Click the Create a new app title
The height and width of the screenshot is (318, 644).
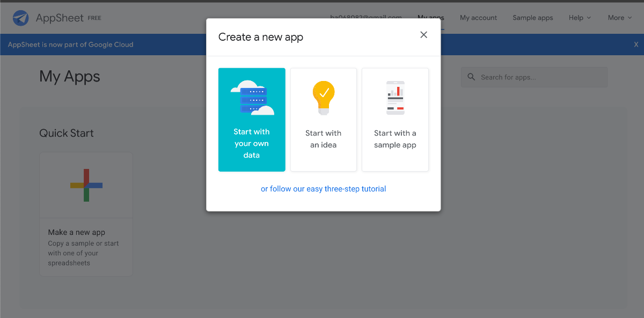(x=261, y=37)
